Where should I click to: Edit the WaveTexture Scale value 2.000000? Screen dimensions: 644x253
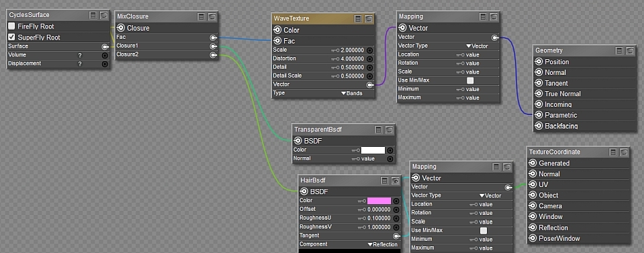point(352,50)
